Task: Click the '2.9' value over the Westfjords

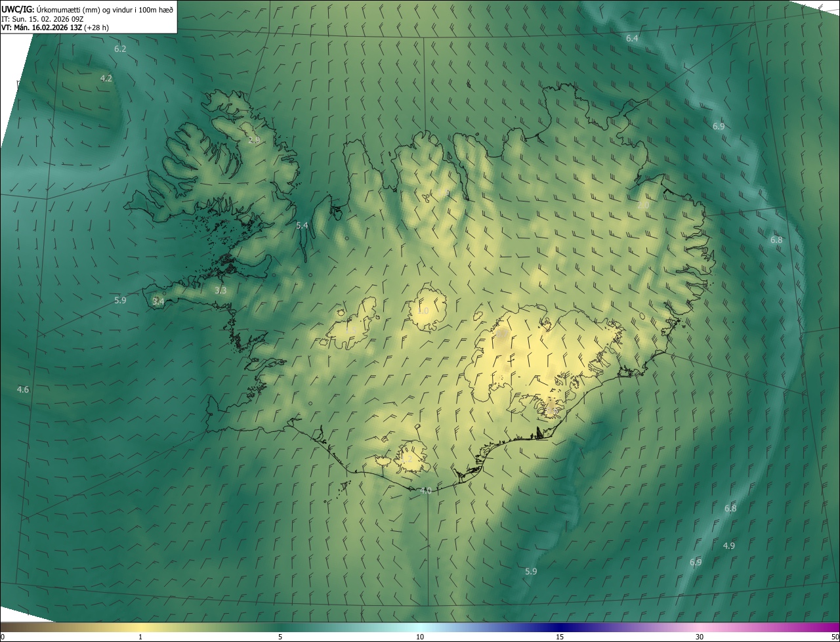Action: coord(254,140)
